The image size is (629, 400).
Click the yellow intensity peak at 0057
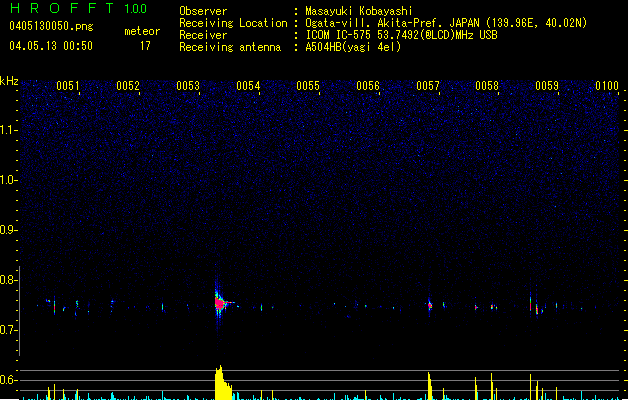point(430,386)
